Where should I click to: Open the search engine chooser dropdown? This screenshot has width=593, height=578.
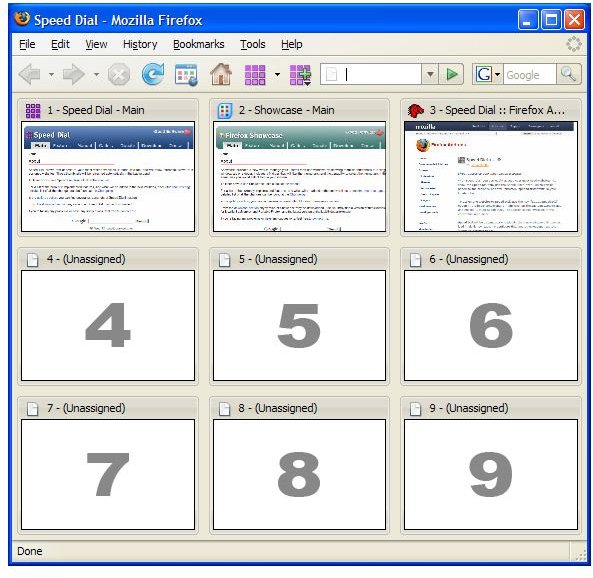pyautogui.click(x=497, y=74)
